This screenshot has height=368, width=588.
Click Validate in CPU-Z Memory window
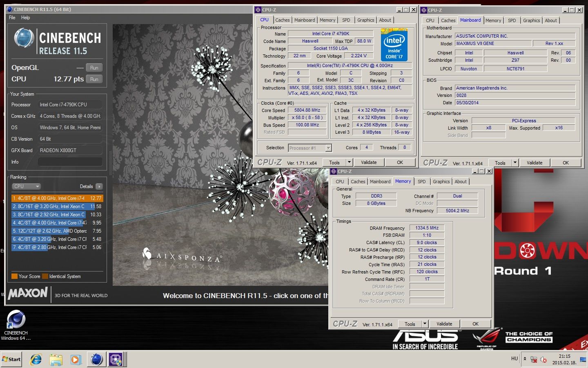(444, 324)
